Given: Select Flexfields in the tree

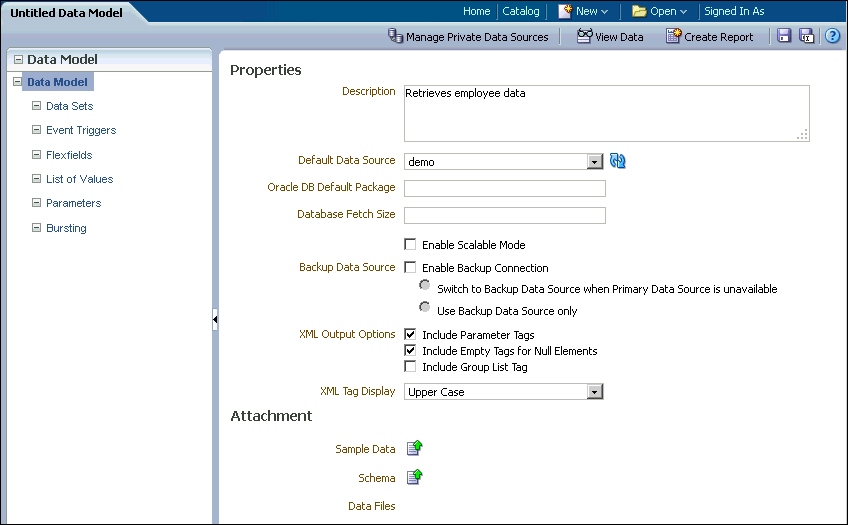Looking at the screenshot, I should pos(69,155).
